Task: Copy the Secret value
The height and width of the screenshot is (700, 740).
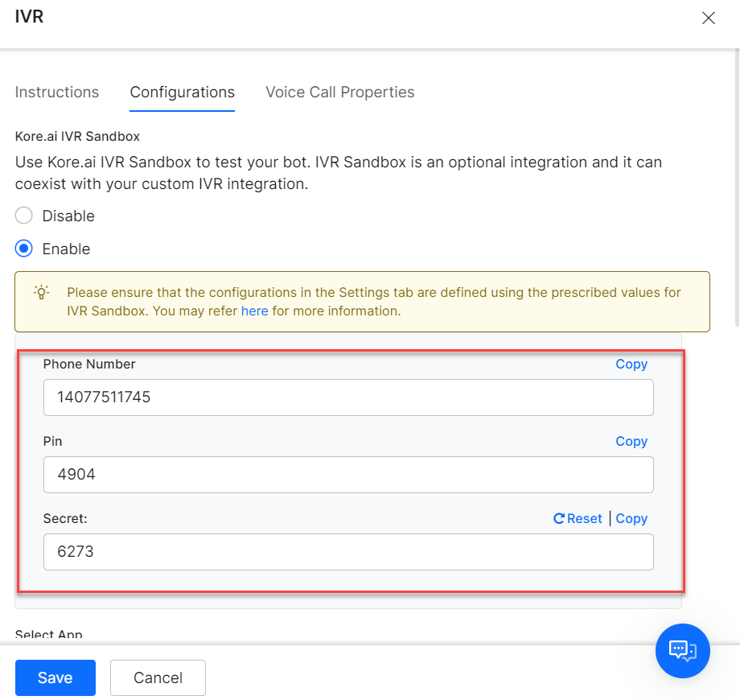Action: point(631,519)
